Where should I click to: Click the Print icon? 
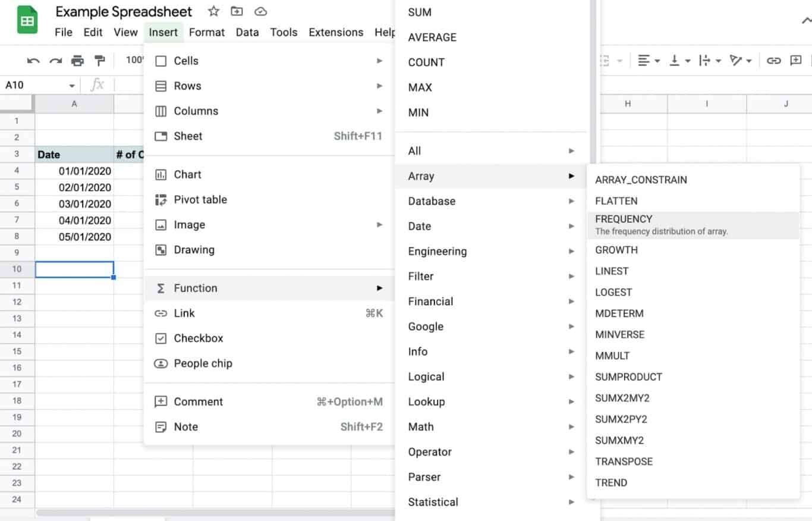point(77,61)
